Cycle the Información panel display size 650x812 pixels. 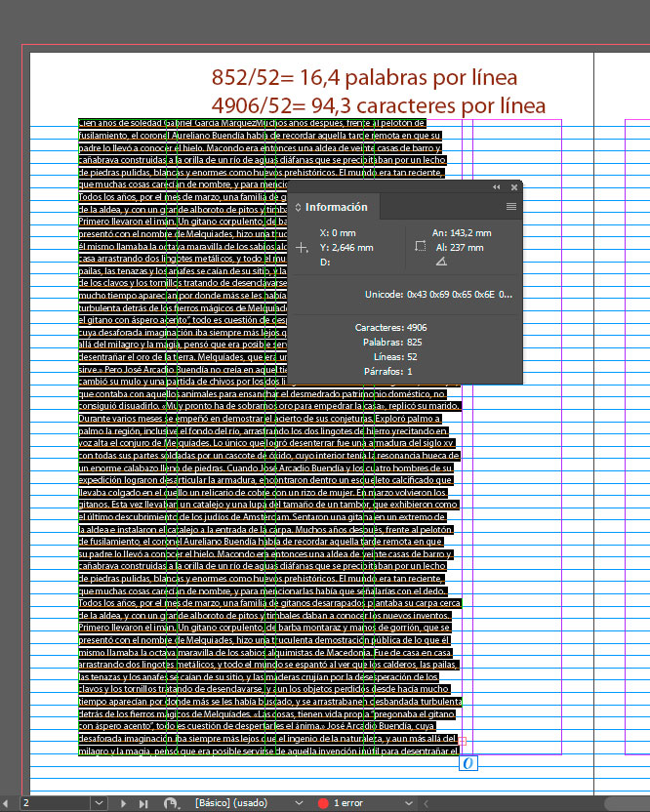pyautogui.click(x=298, y=207)
